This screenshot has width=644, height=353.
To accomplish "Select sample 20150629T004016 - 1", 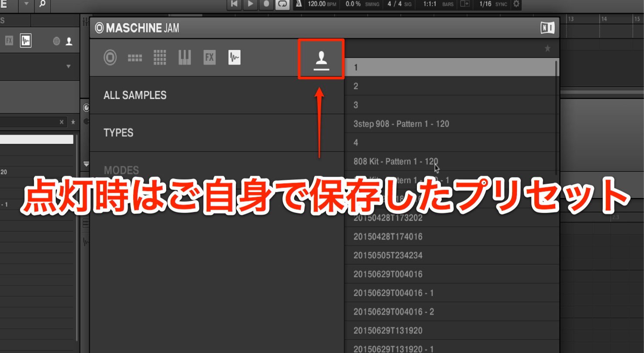I will coord(452,293).
